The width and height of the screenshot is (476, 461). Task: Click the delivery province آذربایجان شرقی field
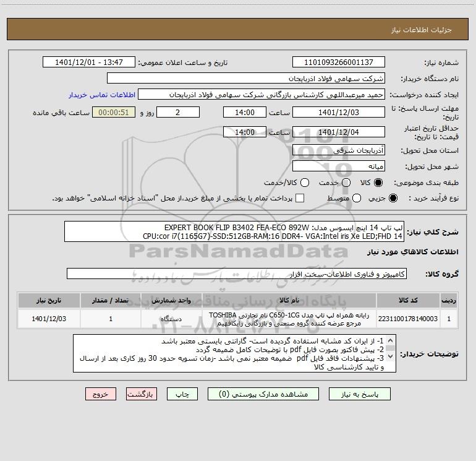pos(339,150)
